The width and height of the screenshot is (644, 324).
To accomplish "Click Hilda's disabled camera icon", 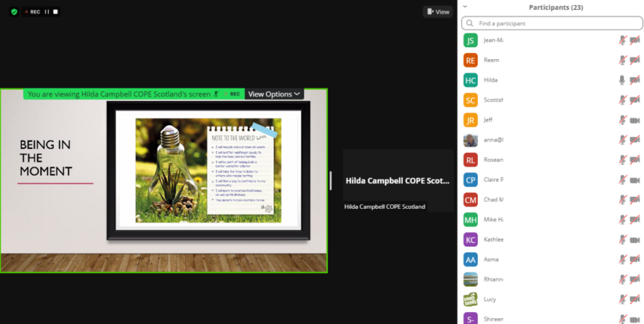I will click(x=635, y=80).
